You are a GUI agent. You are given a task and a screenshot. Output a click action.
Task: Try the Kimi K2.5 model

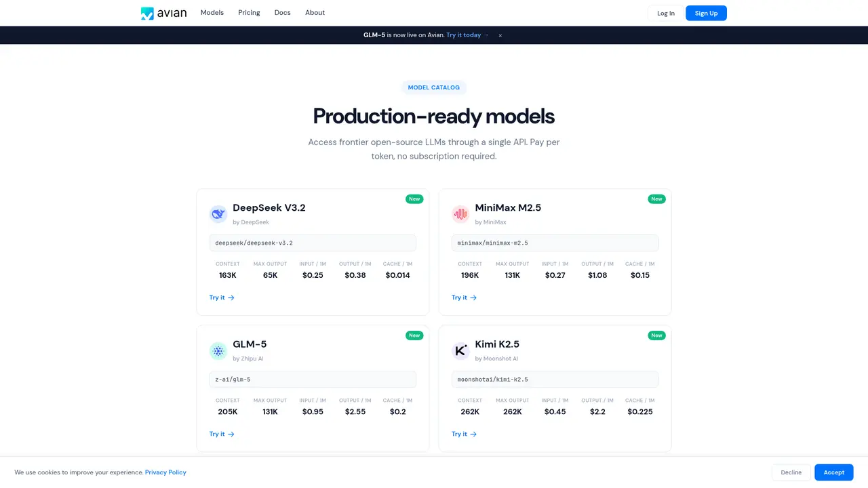464,434
